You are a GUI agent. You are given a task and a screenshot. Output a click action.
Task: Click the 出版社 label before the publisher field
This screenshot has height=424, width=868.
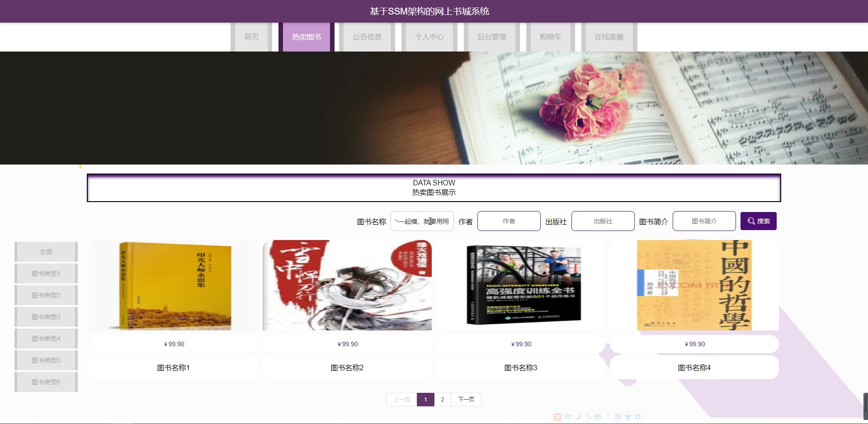pos(556,221)
